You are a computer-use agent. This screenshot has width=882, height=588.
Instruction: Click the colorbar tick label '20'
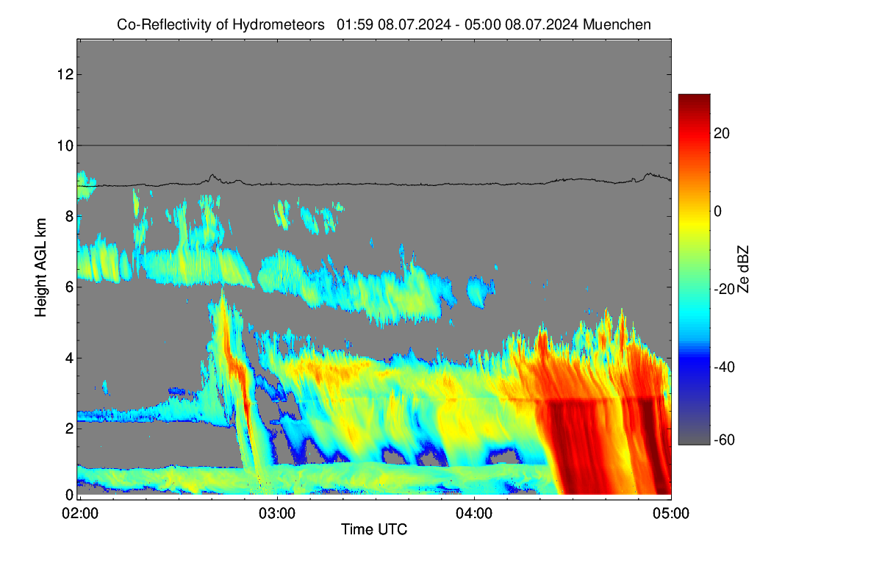721,133
